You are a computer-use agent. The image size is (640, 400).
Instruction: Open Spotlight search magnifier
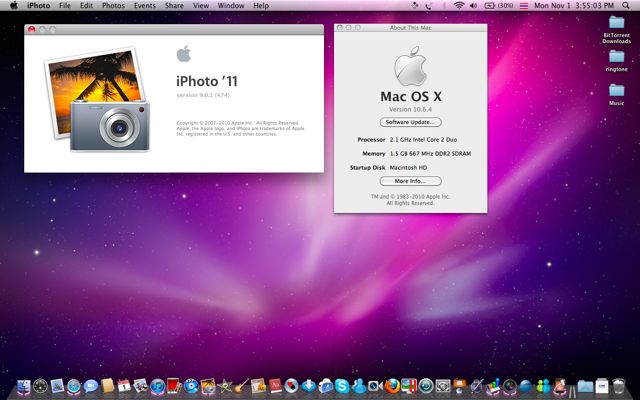tap(626, 6)
